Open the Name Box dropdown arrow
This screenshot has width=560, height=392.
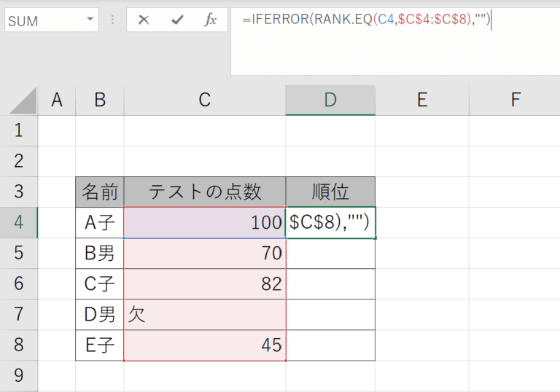(90, 19)
